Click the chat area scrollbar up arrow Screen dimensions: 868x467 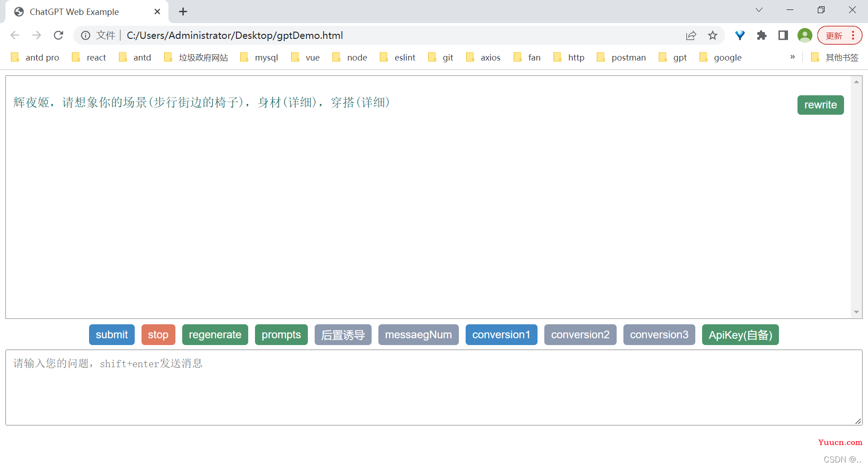coord(856,82)
